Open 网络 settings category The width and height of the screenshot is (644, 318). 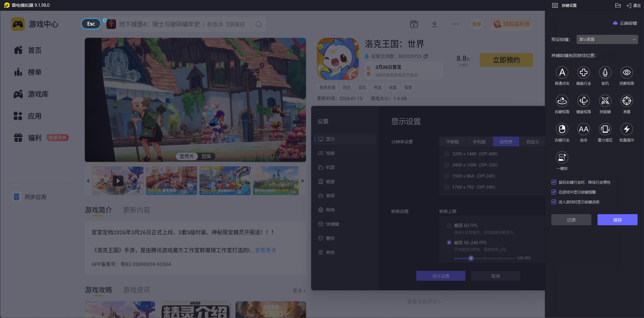tap(345, 210)
